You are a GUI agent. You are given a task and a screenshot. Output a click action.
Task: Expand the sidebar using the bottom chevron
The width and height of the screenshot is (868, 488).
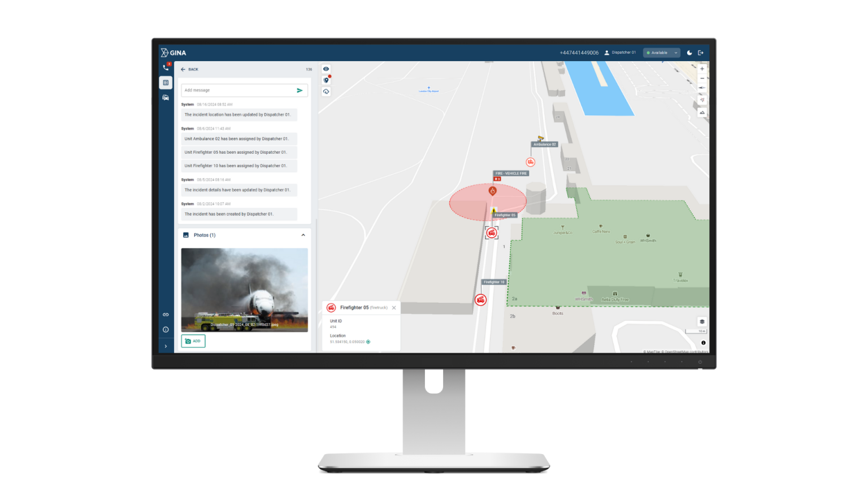(166, 345)
